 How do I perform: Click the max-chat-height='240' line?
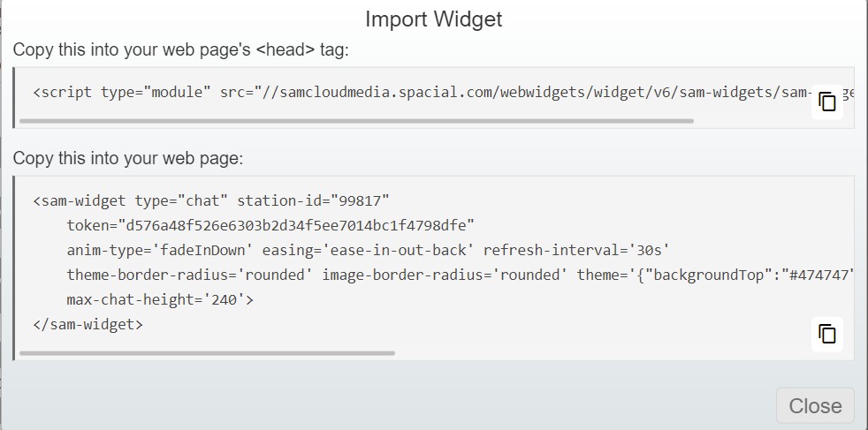(160, 299)
